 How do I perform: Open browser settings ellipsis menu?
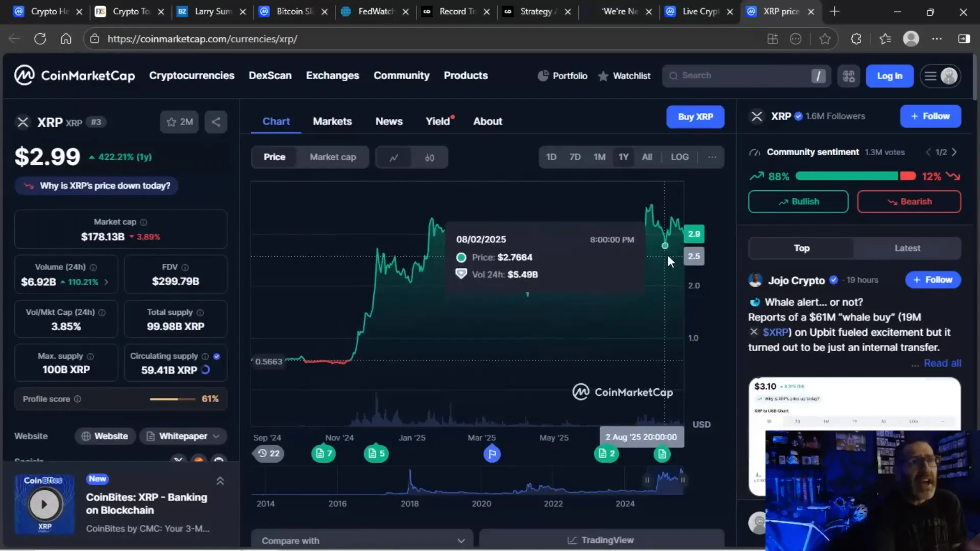click(937, 39)
